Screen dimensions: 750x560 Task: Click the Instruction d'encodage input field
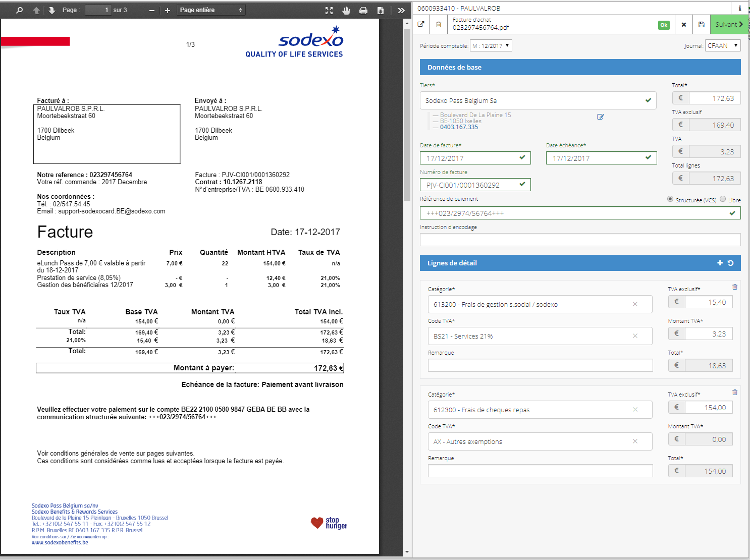click(580, 240)
